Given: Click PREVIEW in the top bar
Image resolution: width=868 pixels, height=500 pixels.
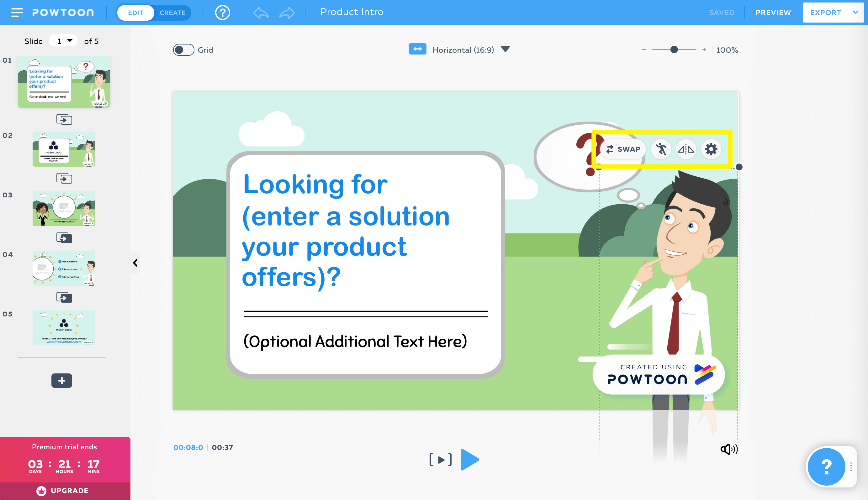Looking at the screenshot, I should (x=773, y=12).
